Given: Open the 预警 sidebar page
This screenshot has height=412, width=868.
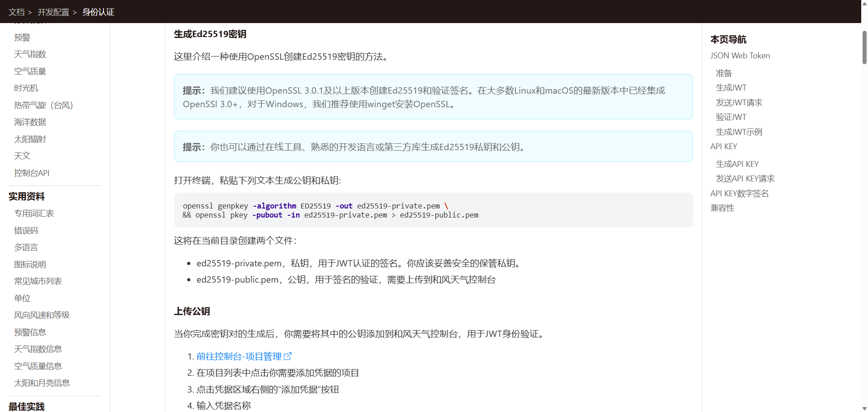Looking at the screenshot, I should coord(22,38).
